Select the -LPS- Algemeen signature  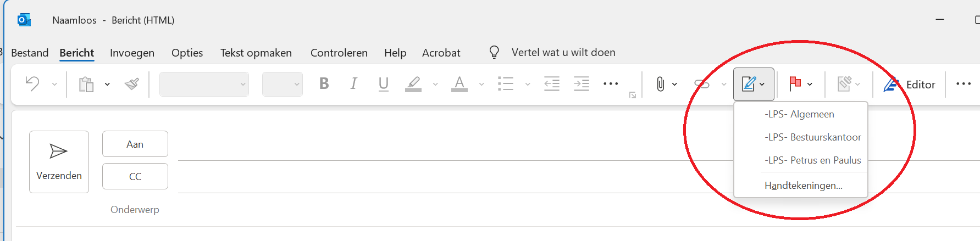[799, 114]
